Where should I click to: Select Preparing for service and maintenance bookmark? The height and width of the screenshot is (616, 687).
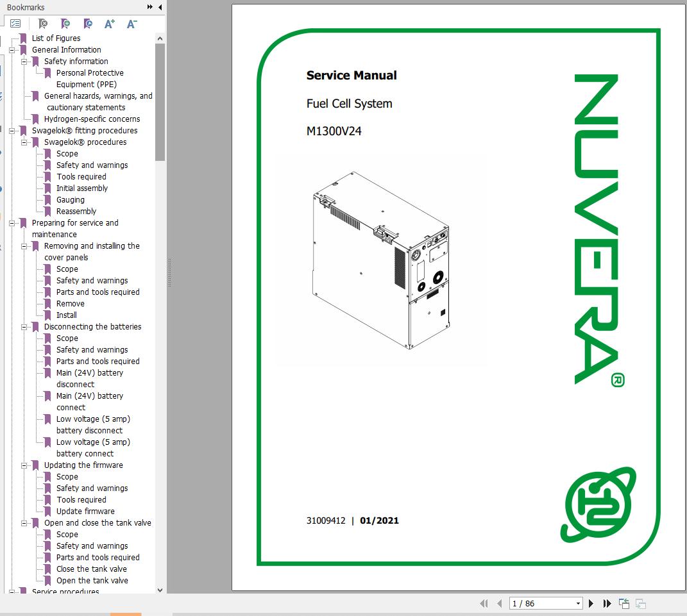pyautogui.click(x=75, y=229)
